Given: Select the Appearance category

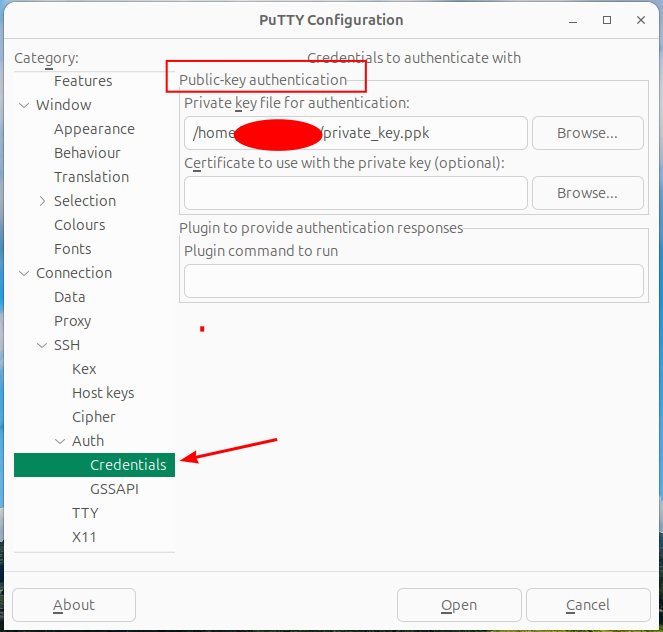Looking at the screenshot, I should 94,129.
